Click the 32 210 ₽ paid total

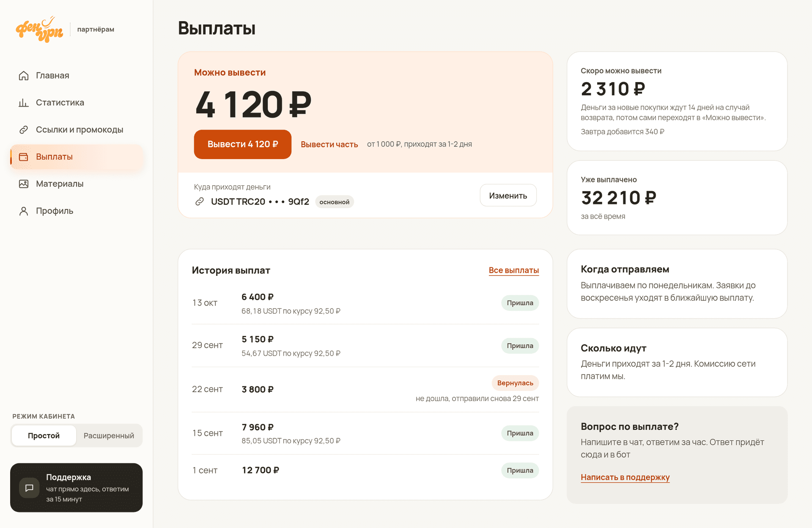coord(618,198)
